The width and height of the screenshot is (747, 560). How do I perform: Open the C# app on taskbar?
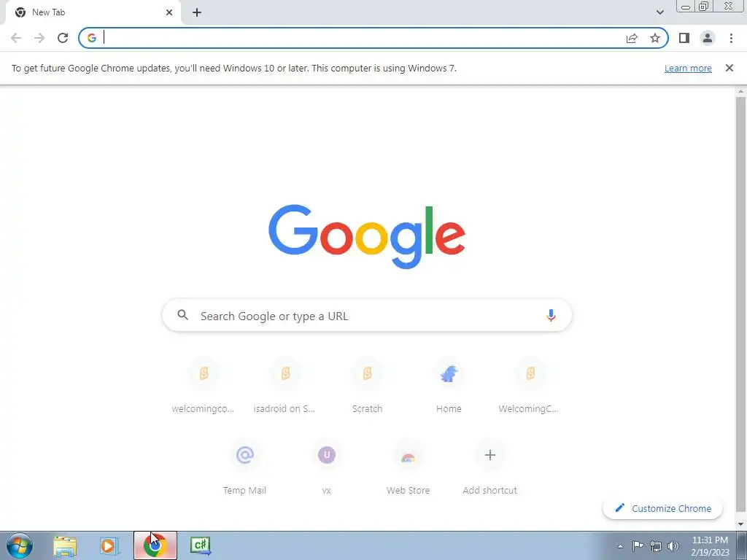pos(201,545)
